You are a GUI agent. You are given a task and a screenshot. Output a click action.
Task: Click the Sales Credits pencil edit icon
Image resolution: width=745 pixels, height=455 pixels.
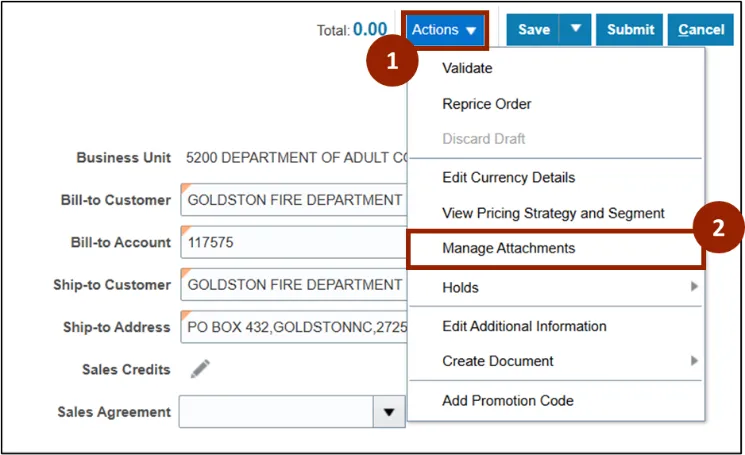[200, 369]
